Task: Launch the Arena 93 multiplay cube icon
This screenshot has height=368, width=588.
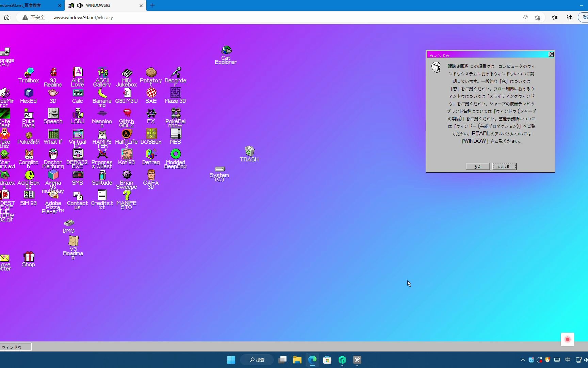Action: (53, 181)
